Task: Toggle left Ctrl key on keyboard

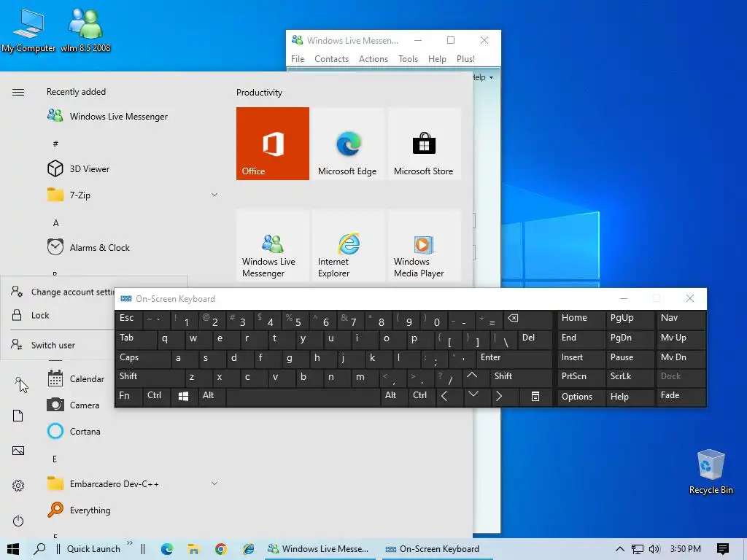Action: 156,396
